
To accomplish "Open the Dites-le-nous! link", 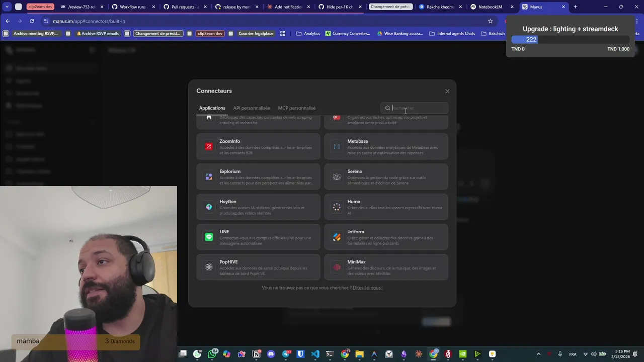I will click(x=368, y=288).
